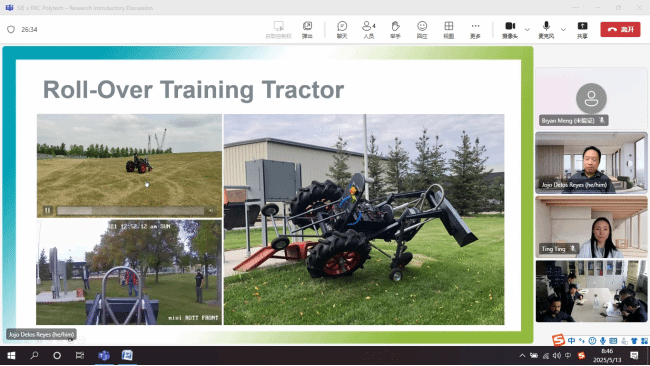650x366 pixels.
Task: Seek in the video progress bar
Action: [x=130, y=211]
